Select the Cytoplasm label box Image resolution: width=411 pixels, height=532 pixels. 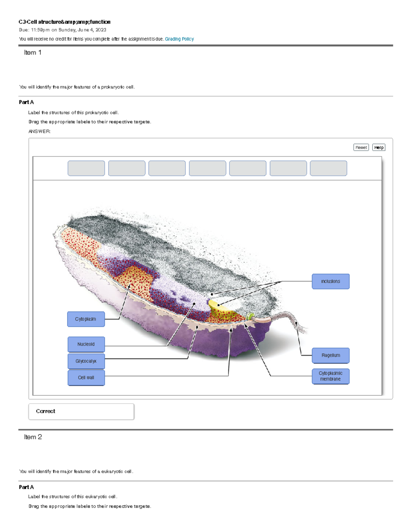(86, 319)
